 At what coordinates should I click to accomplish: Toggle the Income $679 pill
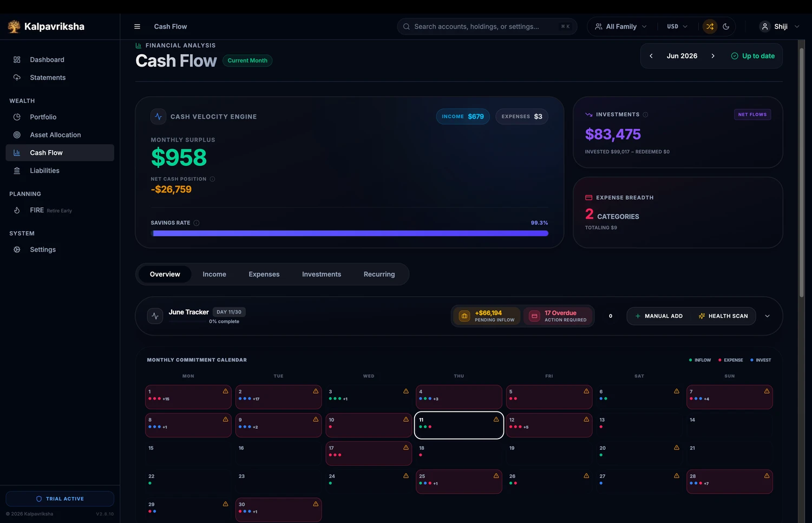[x=463, y=116]
